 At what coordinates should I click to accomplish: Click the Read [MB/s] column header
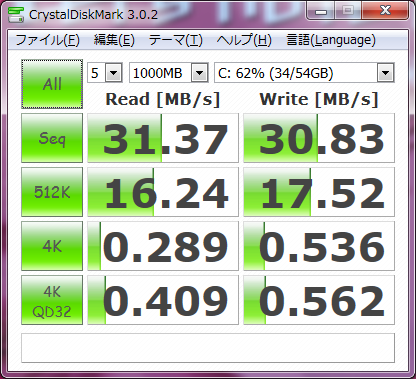163,99
